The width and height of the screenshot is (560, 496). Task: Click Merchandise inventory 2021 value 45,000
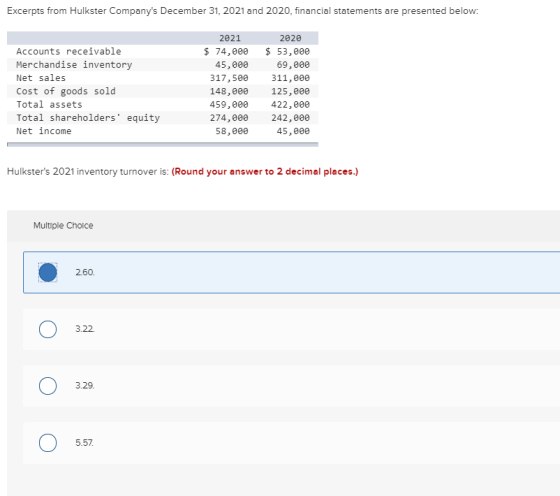pos(232,65)
